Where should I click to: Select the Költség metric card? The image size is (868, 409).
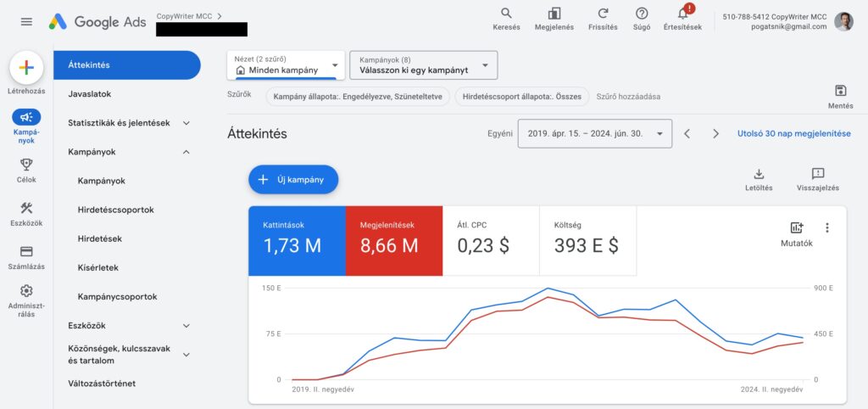[588, 241]
